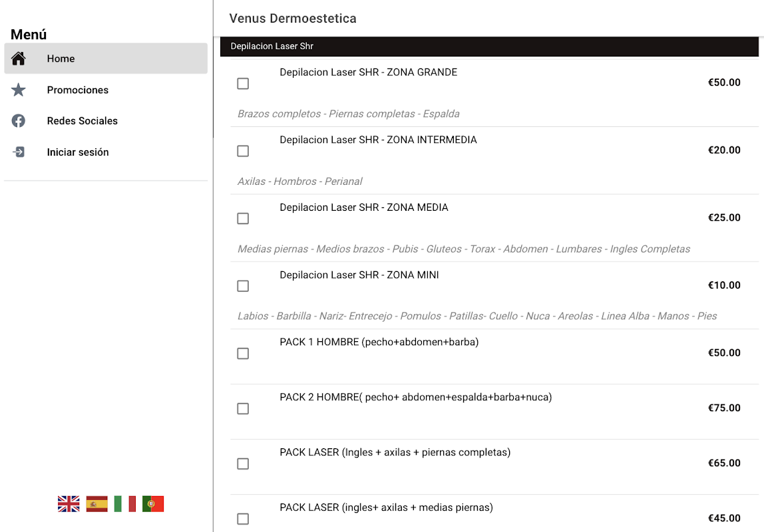Enable the PACK 1 HOMBRE checkbox
764x532 pixels.
[x=243, y=354]
